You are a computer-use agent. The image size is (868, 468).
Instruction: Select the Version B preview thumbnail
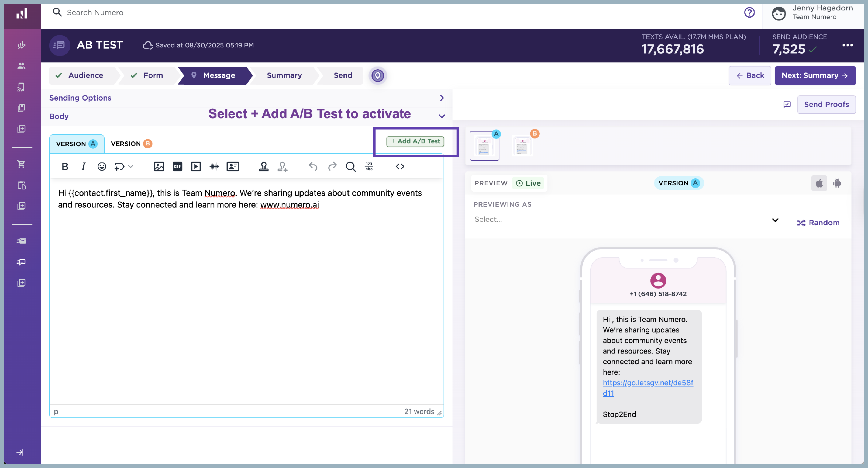(x=522, y=146)
